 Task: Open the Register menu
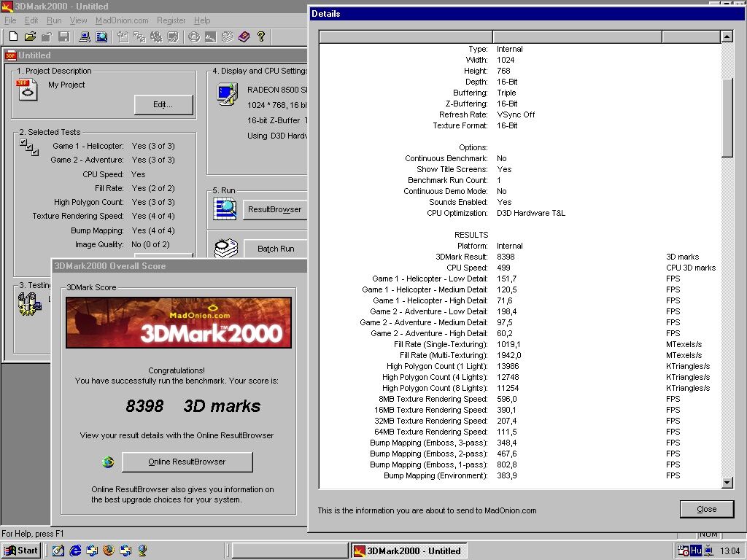tap(171, 20)
